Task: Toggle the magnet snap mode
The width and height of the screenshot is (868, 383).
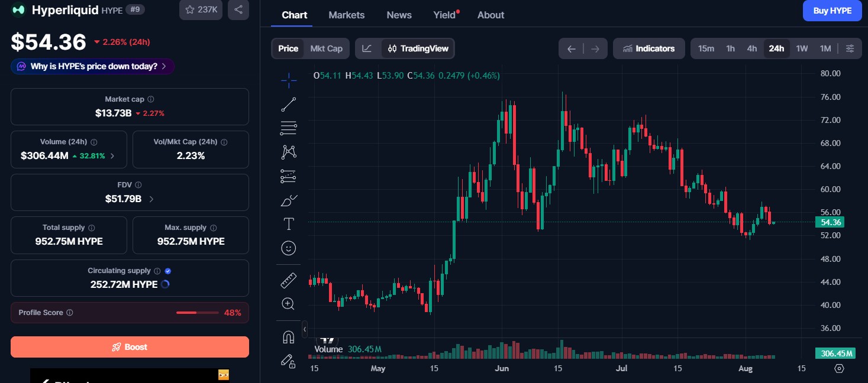Action: coord(288,337)
